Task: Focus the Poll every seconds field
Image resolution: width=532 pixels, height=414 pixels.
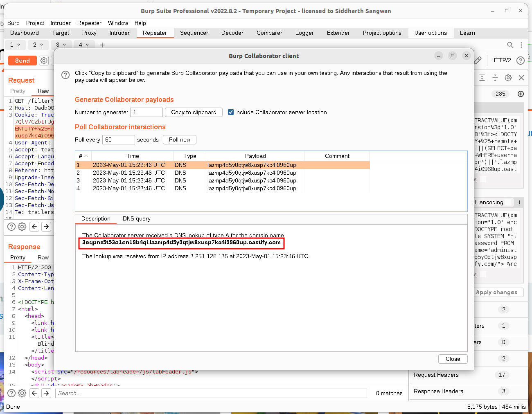Action: (x=119, y=139)
